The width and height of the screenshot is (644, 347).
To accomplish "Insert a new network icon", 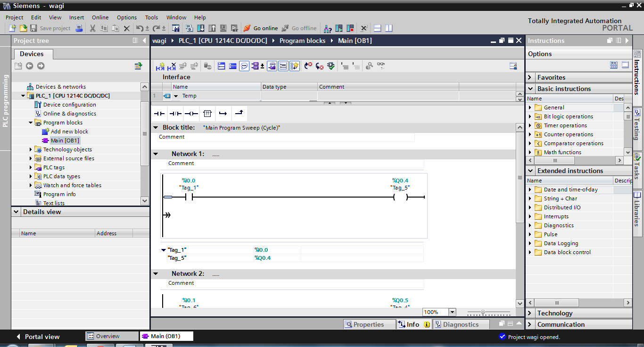I will coord(160,66).
